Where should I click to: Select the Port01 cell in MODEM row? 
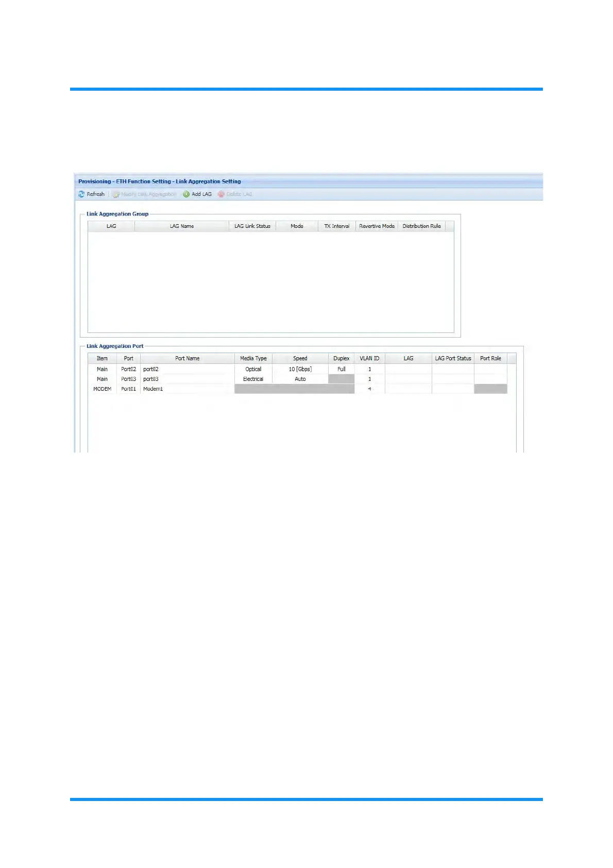coord(129,389)
